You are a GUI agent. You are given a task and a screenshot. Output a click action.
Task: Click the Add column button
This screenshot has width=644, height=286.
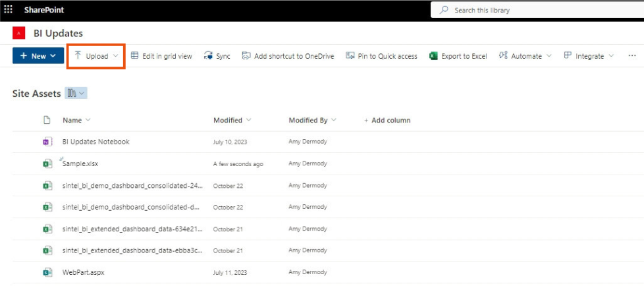coord(387,121)
